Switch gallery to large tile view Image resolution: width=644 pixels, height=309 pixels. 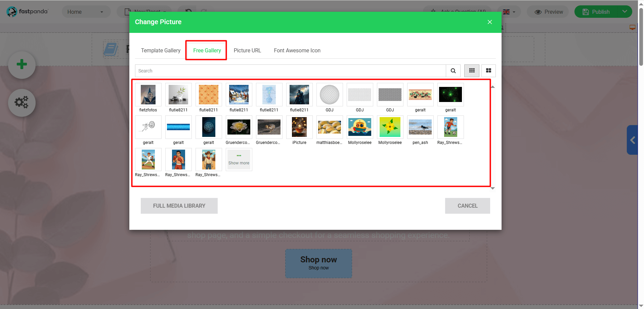(488, 71)
